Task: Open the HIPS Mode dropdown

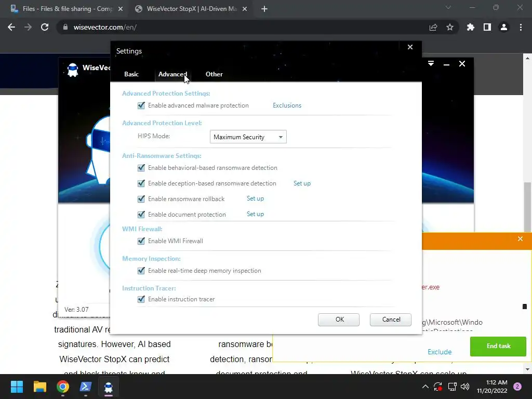Action: 248,137
